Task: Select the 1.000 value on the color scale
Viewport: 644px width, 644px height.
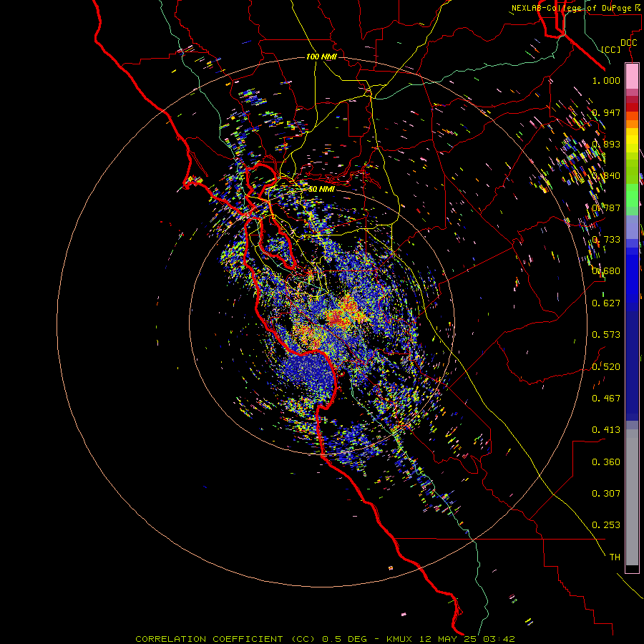Action: coord(606,80)
